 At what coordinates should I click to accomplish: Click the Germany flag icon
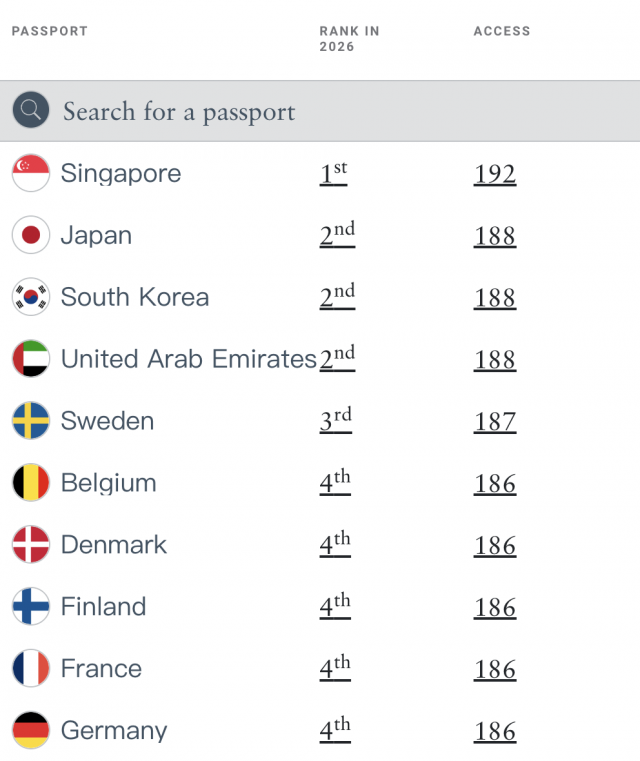tap(31, 730)
